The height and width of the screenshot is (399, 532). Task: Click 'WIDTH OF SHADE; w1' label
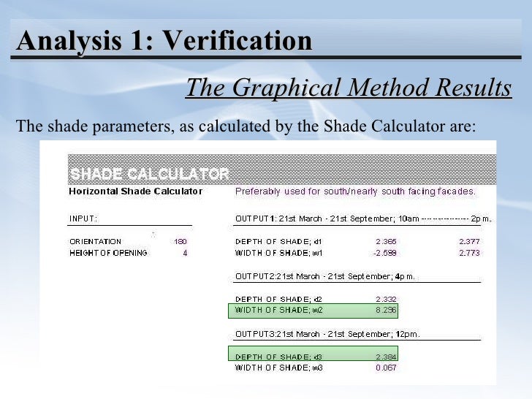coord(279,253)
